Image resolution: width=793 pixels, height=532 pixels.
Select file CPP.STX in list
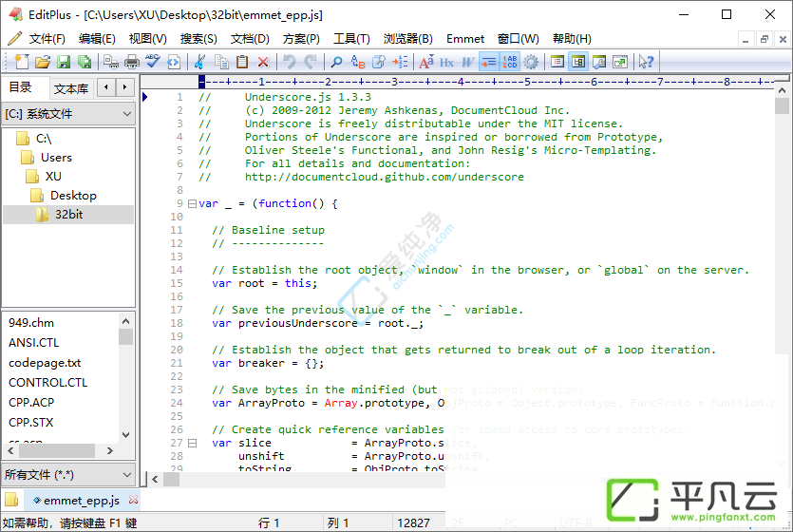click(x=30, y=422)
